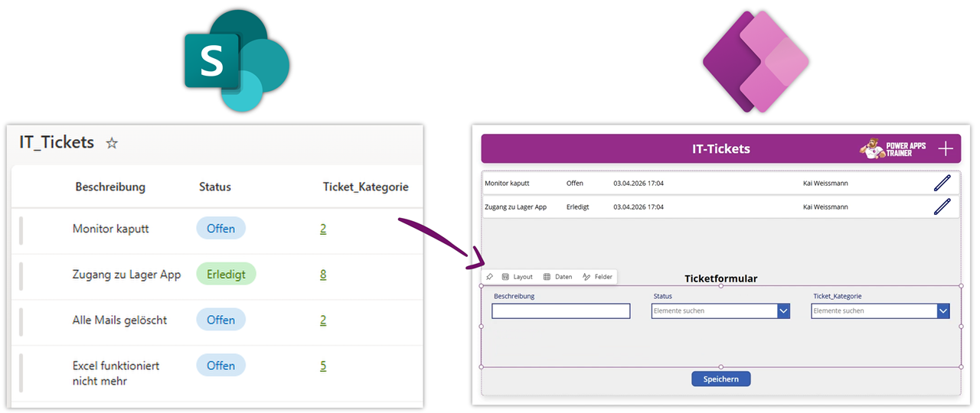
Task: Click the Ticketformular heading
Action: pos(720,278)
